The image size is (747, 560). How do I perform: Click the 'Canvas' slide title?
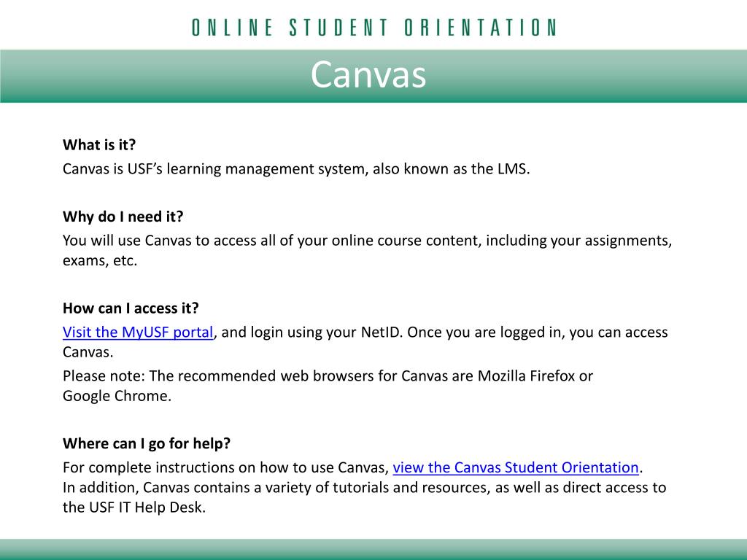point(368,74)
